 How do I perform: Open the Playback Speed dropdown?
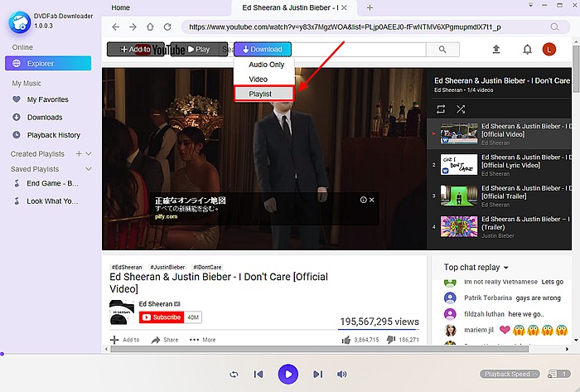[x=510, y=375]
